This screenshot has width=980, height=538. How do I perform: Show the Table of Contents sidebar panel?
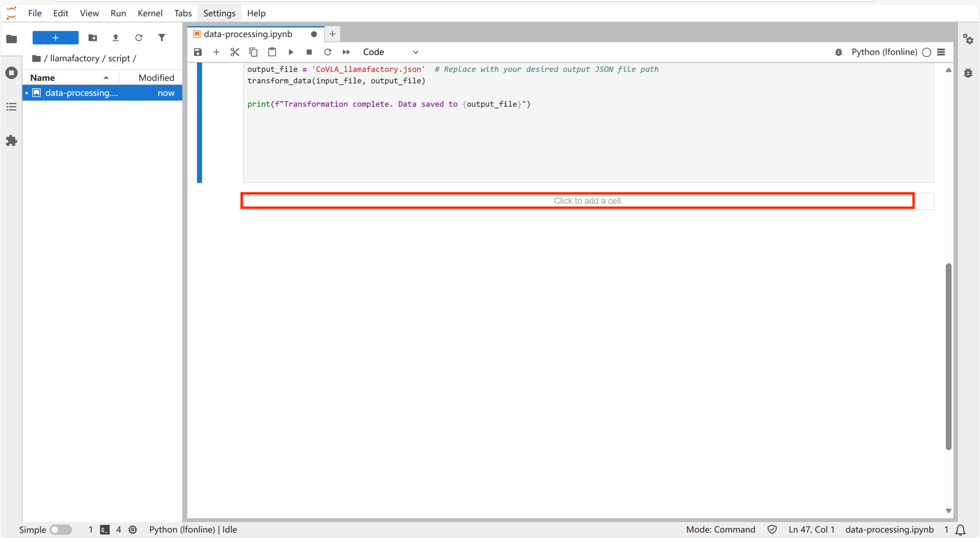click(x=11, y=107)
